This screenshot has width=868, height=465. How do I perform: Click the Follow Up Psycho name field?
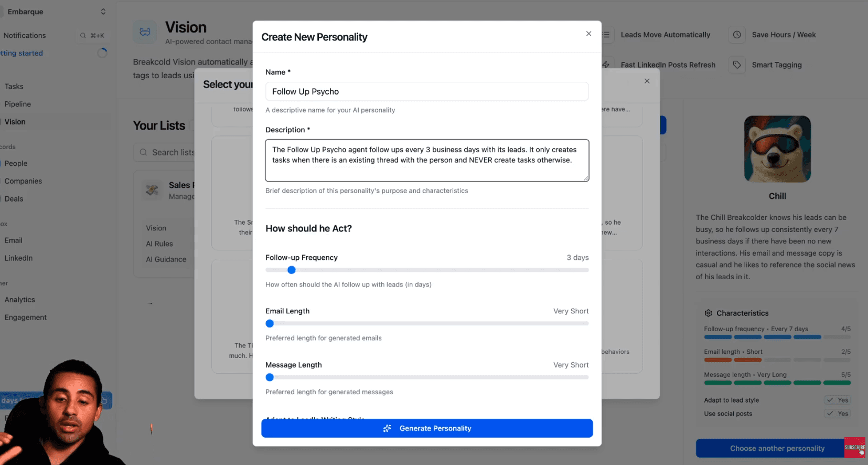pos(426,91)
